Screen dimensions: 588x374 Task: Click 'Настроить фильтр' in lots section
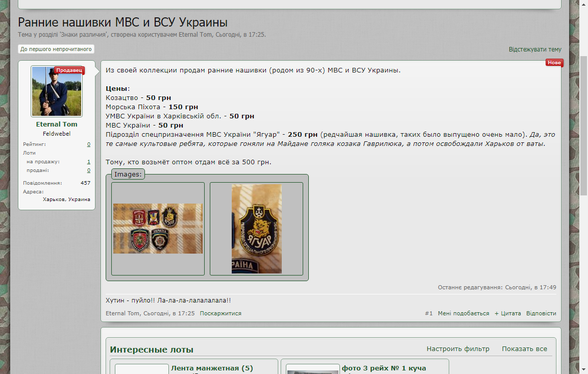458,349
